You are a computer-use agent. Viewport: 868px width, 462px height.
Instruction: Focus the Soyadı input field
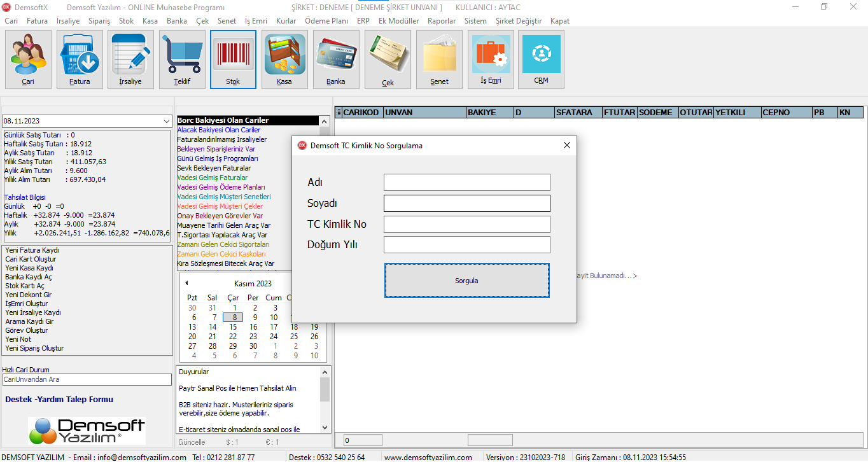467,203
